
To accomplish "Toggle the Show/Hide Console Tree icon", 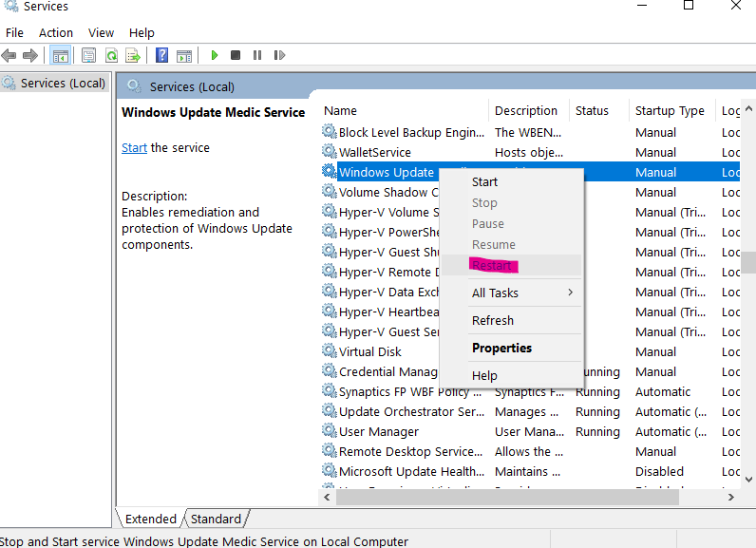I will click(x=60, y=55).
